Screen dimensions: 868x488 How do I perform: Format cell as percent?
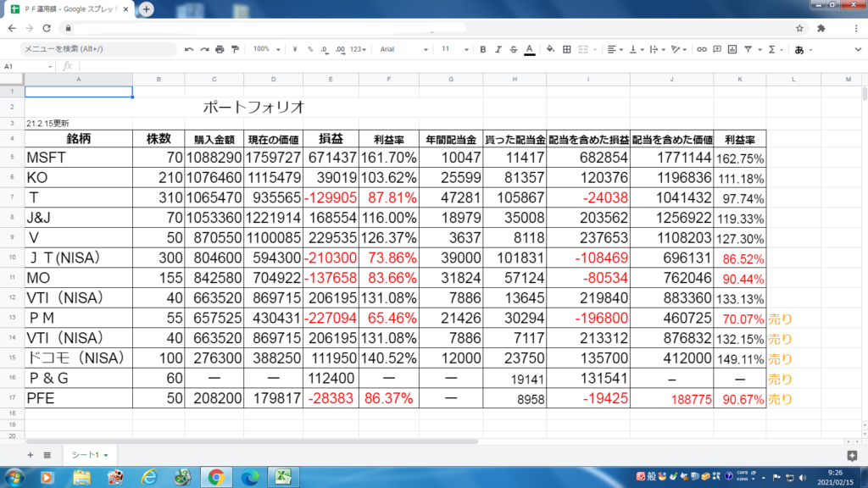pos(310,49)
